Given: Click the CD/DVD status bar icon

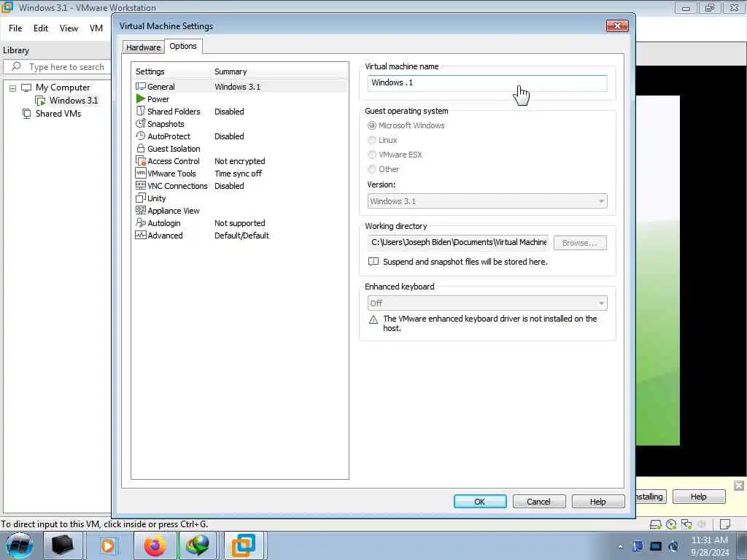Looking at the screenshot, I should 671,524.
